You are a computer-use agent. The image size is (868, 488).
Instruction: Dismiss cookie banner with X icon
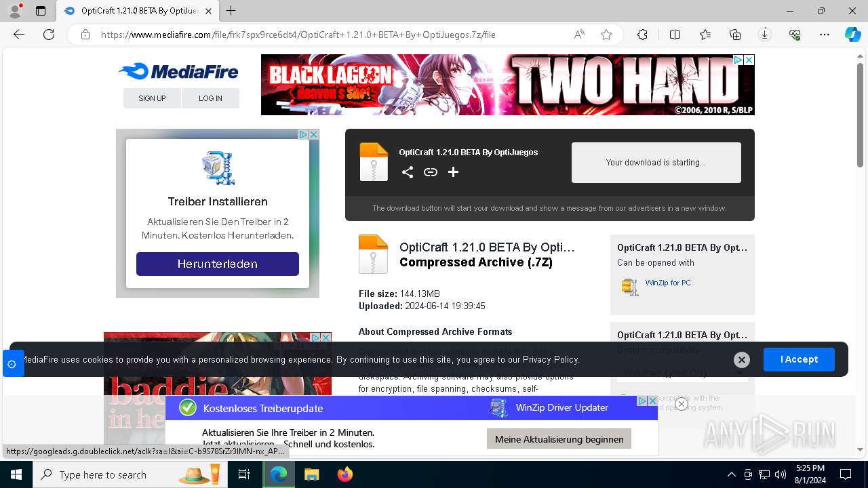[742, 360]
